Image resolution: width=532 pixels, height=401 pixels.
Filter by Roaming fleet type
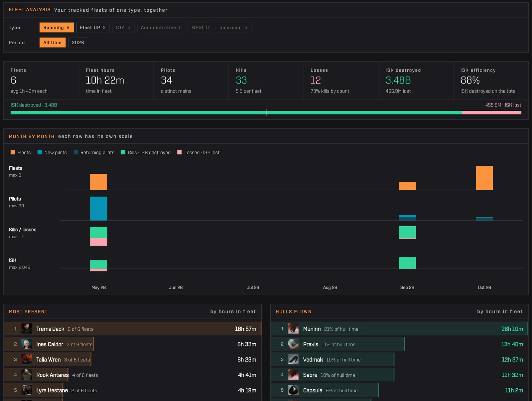[x=57, y=28]
